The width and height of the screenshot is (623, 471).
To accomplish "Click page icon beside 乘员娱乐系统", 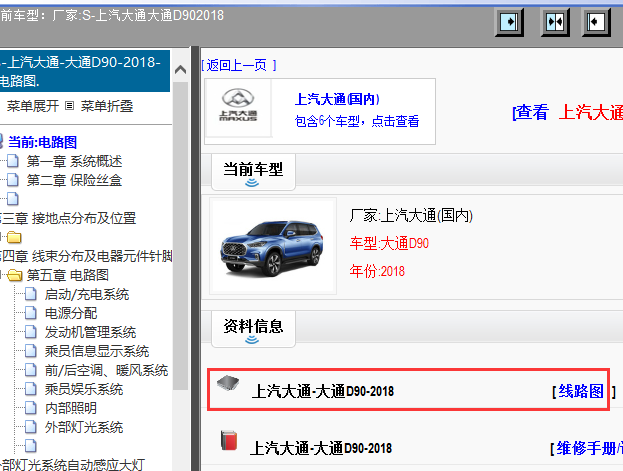I will tap(31, 389).
